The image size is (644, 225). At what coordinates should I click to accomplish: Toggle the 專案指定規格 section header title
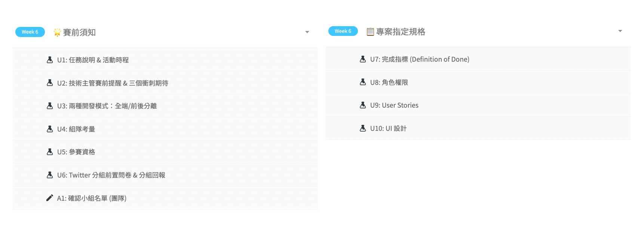pyautogui.click(x=401, y=32)
